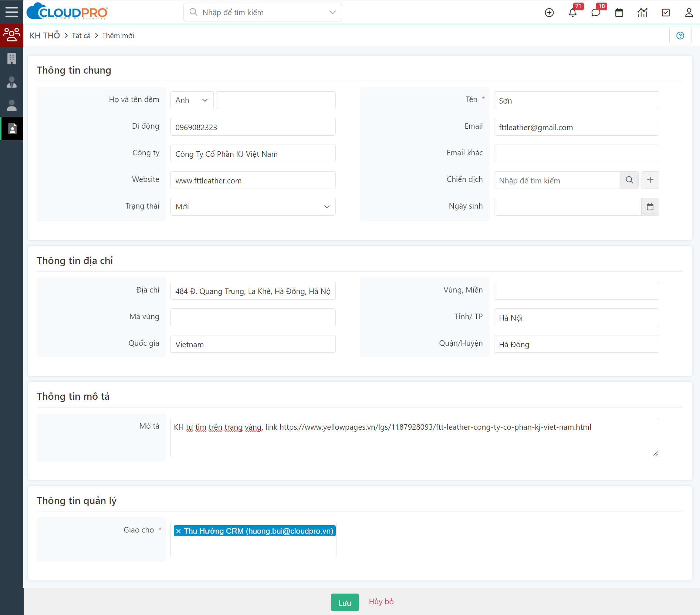
Task: Open the Anh salutation dropdown
Action: (x=192, y=100)
